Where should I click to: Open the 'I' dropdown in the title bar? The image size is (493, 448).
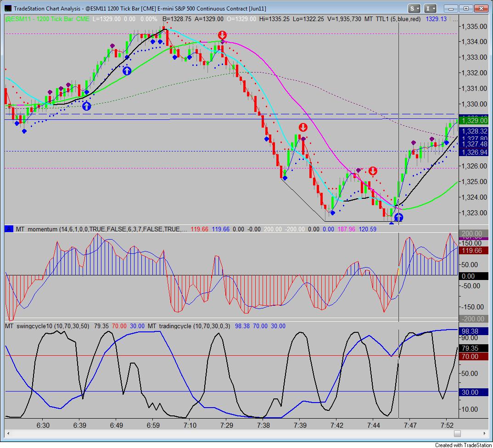(x=431, y=8)
